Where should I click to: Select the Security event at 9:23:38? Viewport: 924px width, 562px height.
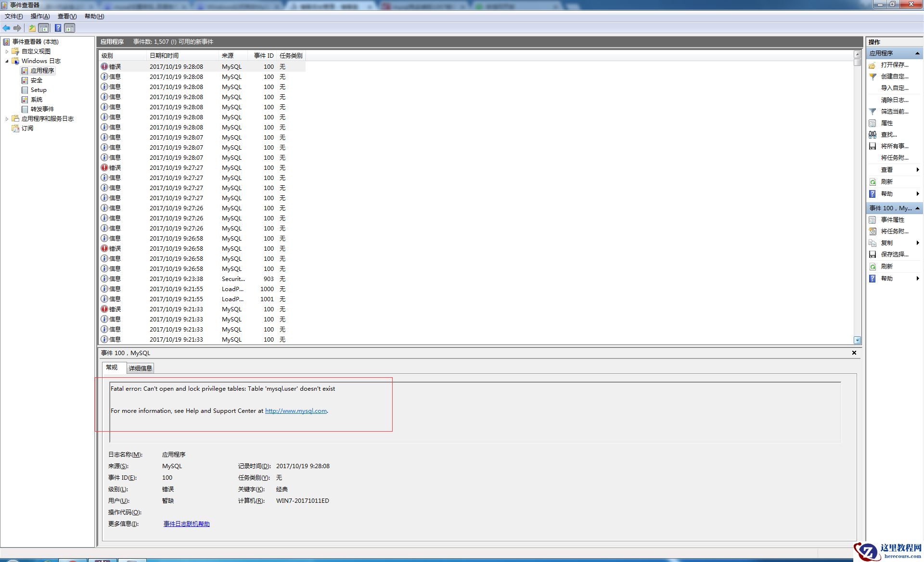click(192, 279)
